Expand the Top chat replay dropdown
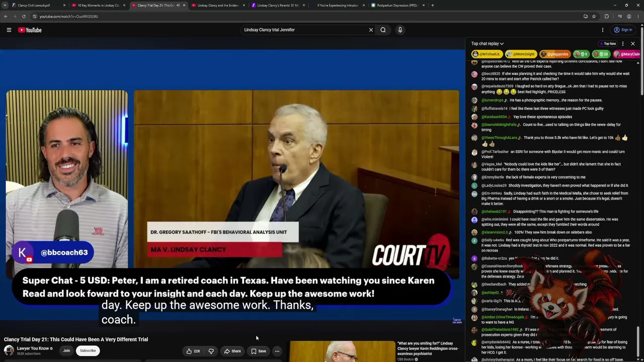 (x=488, y=44)
